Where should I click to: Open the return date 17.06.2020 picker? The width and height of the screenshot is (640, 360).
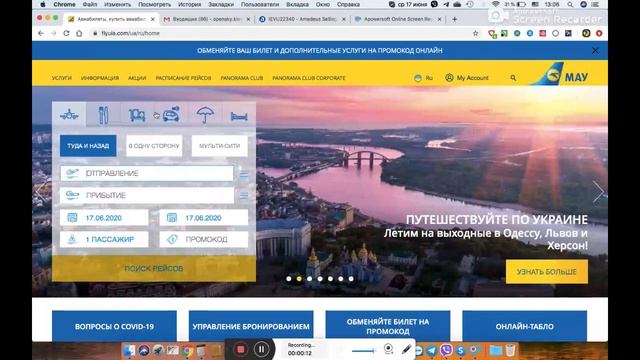(204, 218)
